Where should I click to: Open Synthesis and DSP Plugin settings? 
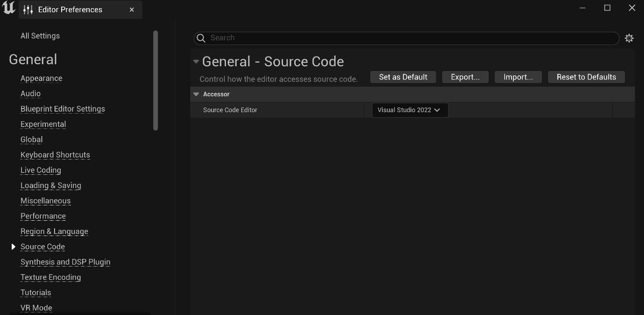coord(65,262)
